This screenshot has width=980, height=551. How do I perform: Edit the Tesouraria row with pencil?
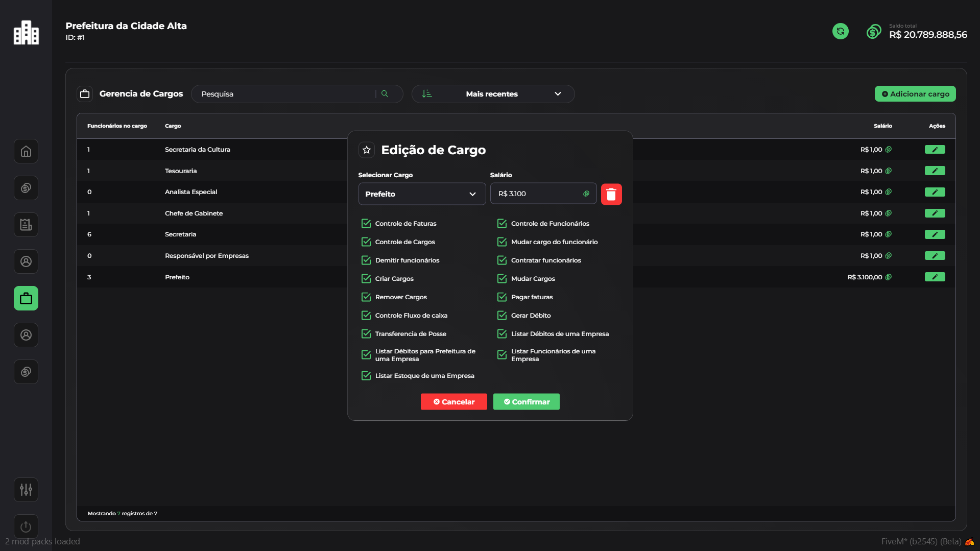click(935, 171)
